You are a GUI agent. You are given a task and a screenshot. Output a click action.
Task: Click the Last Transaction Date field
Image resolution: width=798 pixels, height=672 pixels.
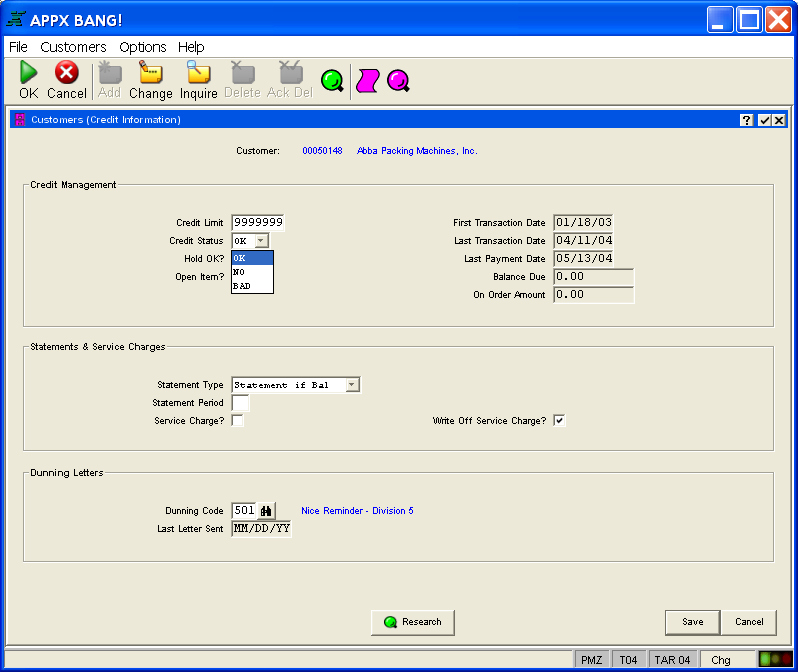pos(583,240)
